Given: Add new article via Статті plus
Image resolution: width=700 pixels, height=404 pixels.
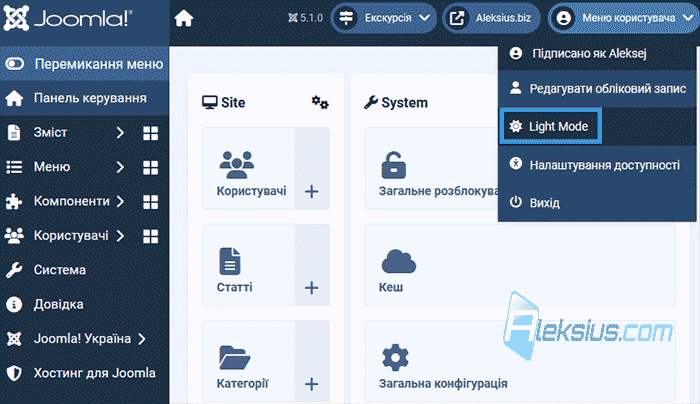Looking at the screenshot, I should pos(312,287).
